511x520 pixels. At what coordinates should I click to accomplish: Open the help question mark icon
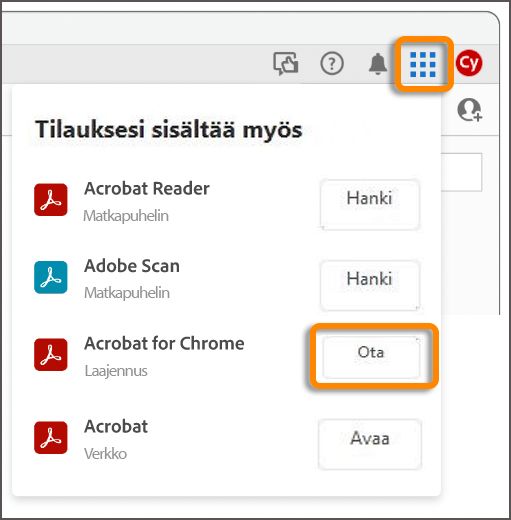(332, 63)
